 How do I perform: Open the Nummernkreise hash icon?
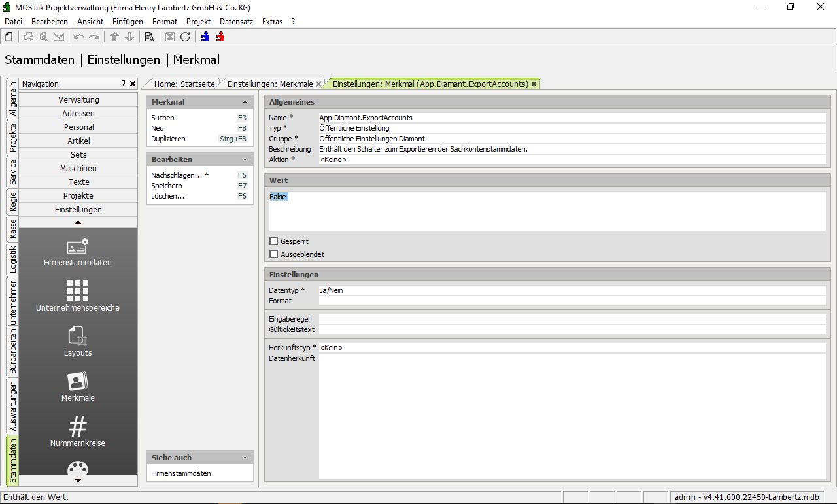tap(78, 431)
